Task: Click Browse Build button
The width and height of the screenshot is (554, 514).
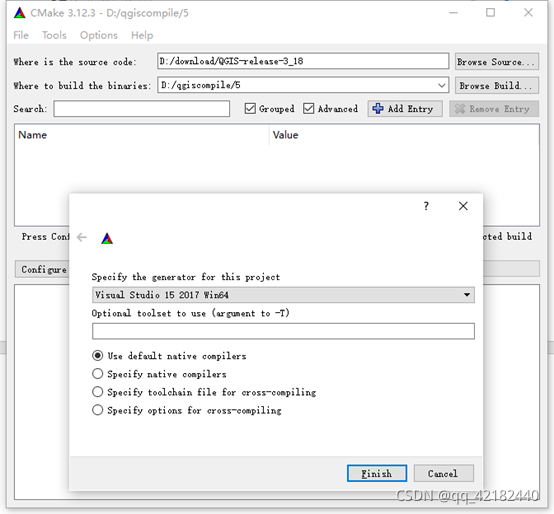Action: [x=497, y=85]
